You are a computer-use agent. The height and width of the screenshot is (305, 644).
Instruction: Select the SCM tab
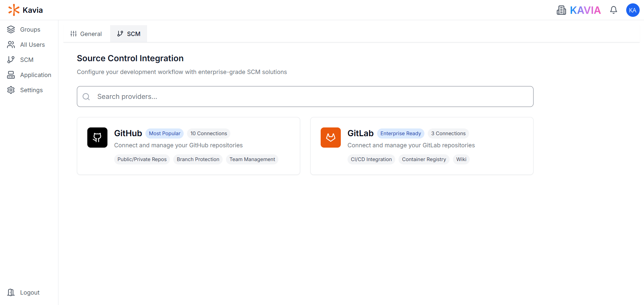129,34
